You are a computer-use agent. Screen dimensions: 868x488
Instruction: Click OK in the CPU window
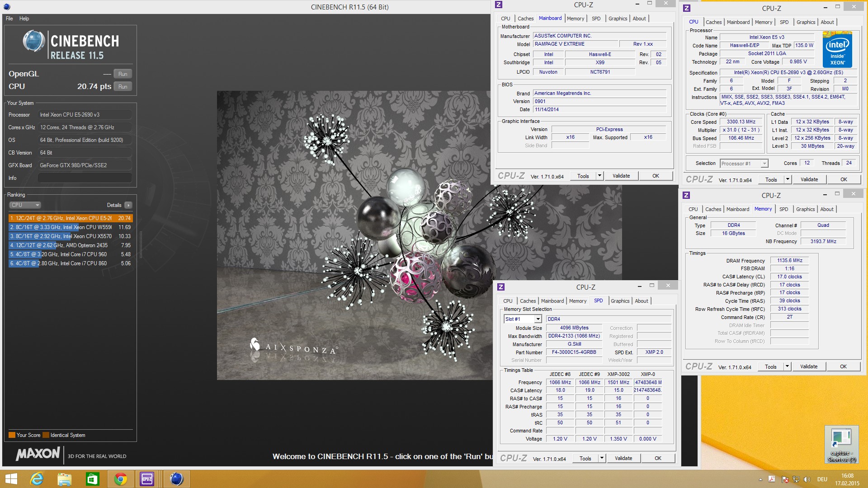[844, 179]
